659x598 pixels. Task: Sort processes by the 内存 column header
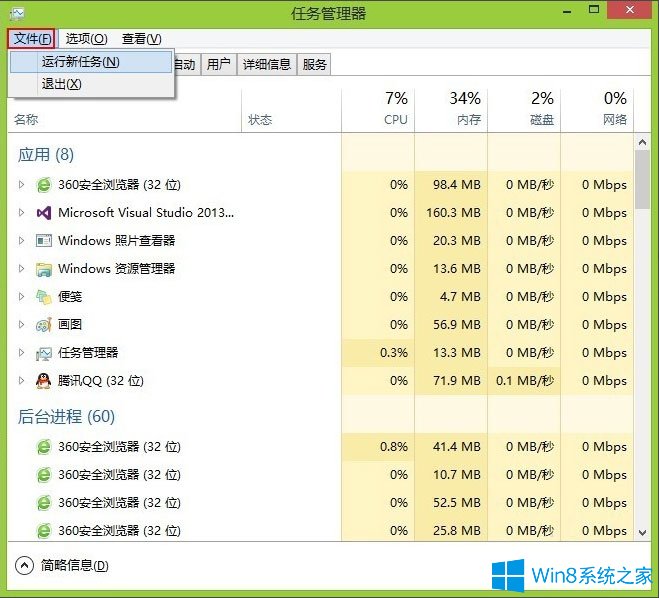[450, 108]
